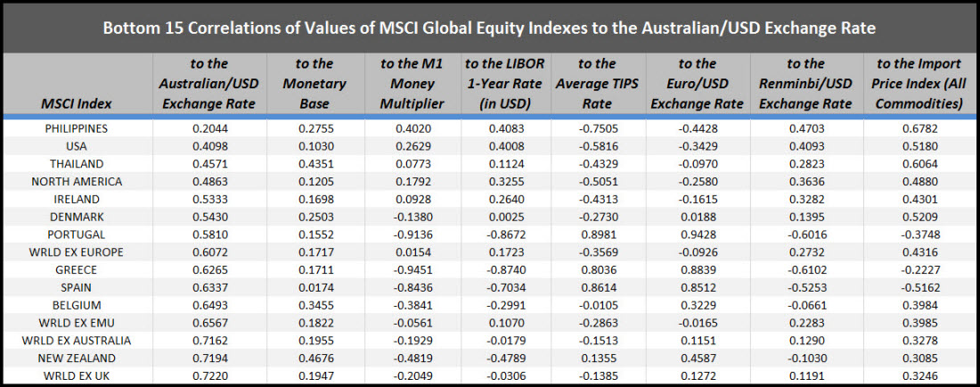The width and height of the screenshot is (980, 387).
Task: Select cell value 0.4098 for USA
Action: click(x=208, y=146)
